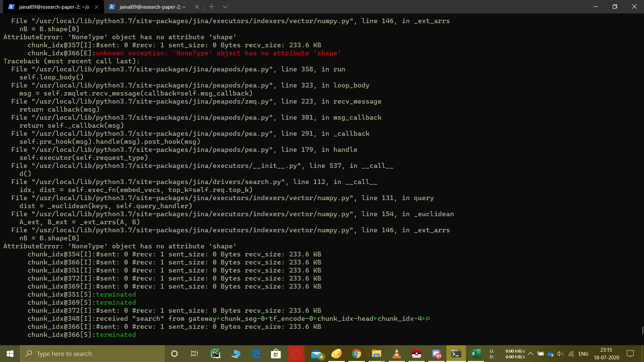This screenshot has width=644, height=362.
Task: Toggle WiFi from the system tray
Action: pos(571,354)
